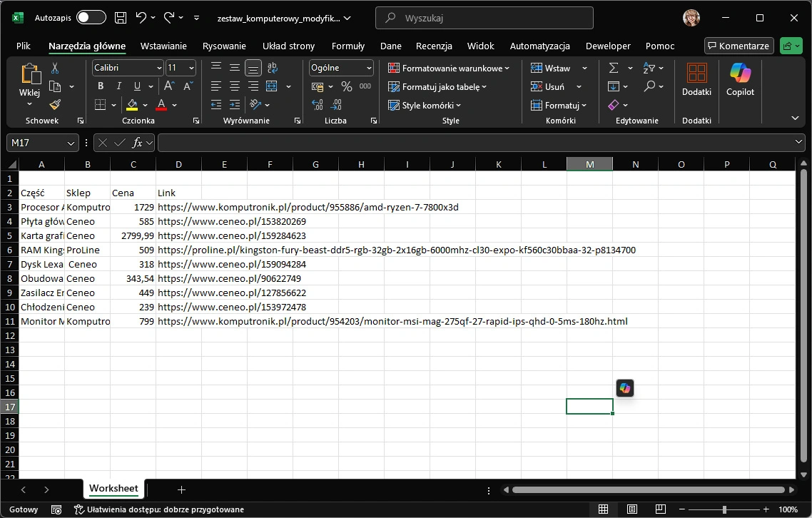The image size is (812, 518).
Task: Switch to the Formuły tab
Action: tap(348, 46)
